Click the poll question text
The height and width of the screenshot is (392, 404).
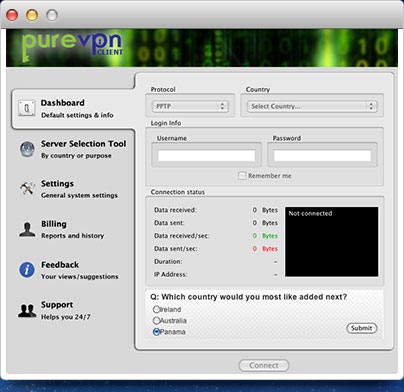(249, 297)
